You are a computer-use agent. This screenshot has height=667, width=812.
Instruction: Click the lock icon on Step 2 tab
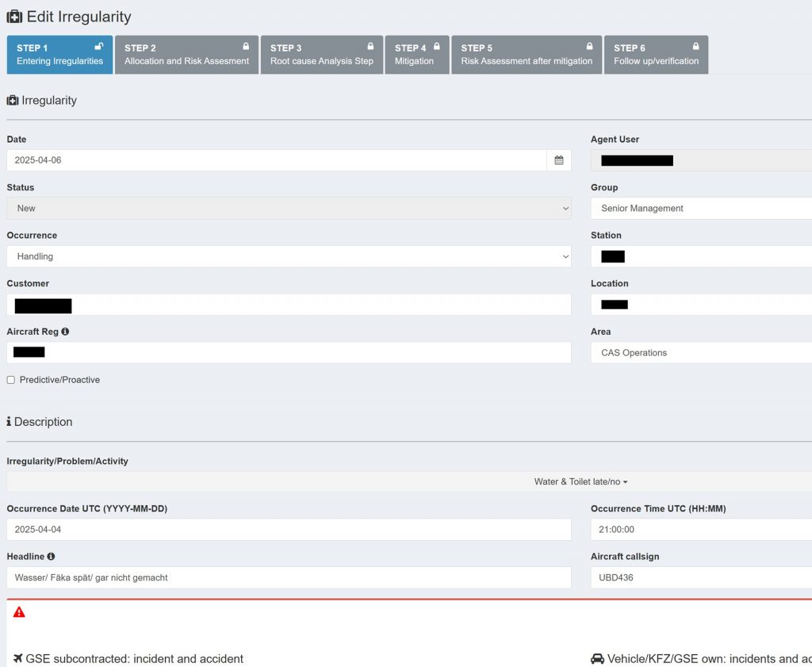click(246, 47)
